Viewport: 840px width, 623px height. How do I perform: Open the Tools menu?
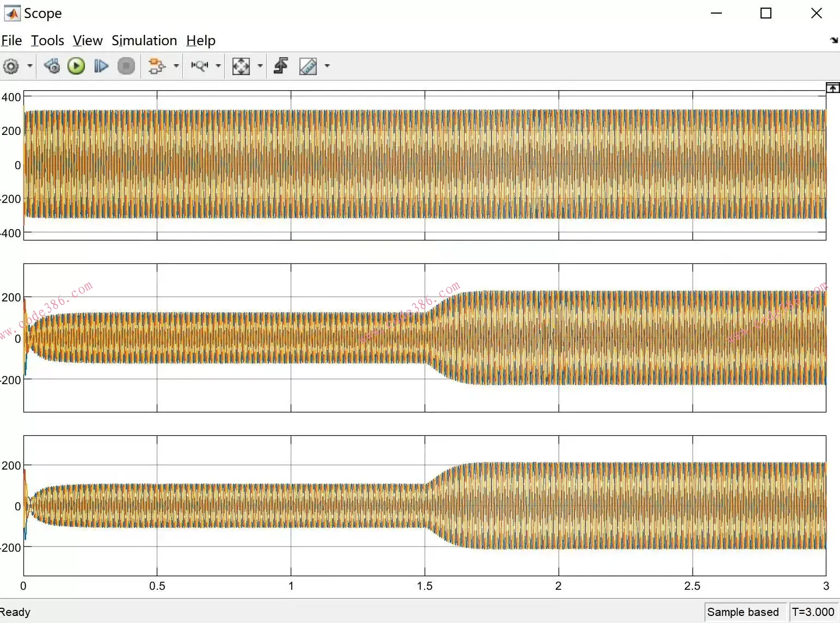pyautogui.click(x=47, y=41)
